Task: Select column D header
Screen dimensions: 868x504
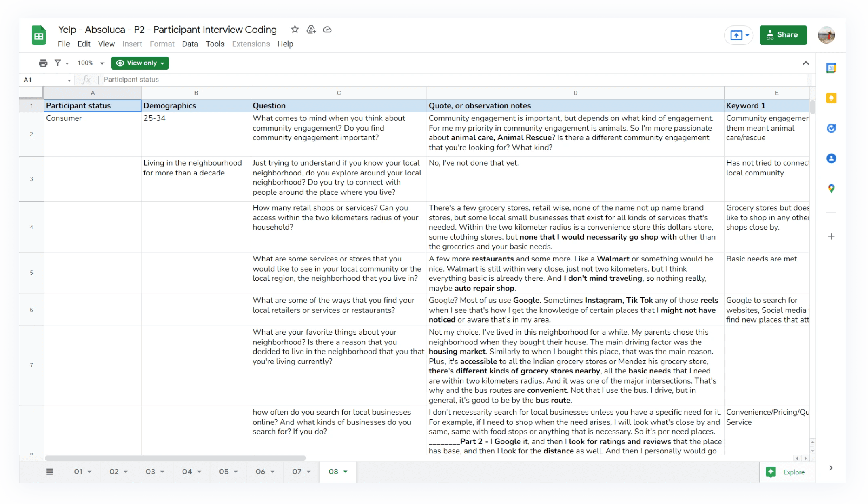Action: coord(575,93)
